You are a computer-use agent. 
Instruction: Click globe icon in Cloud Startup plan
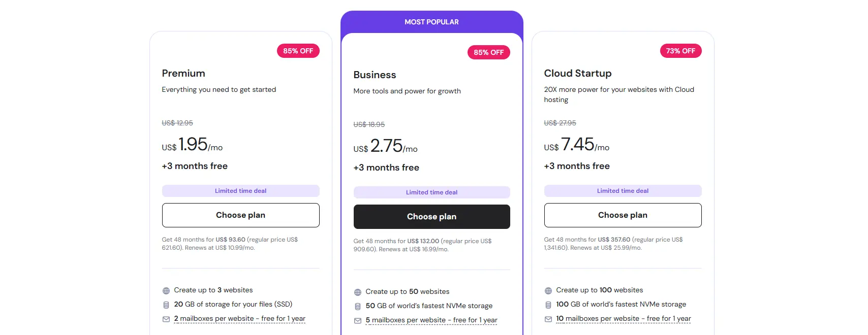(548, 291)
